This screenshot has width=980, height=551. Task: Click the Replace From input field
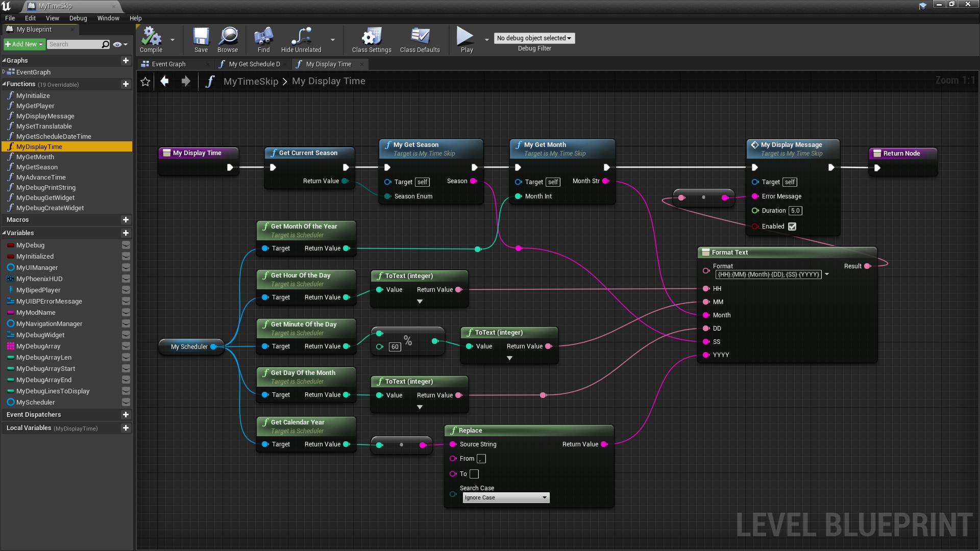coord(481,459)
